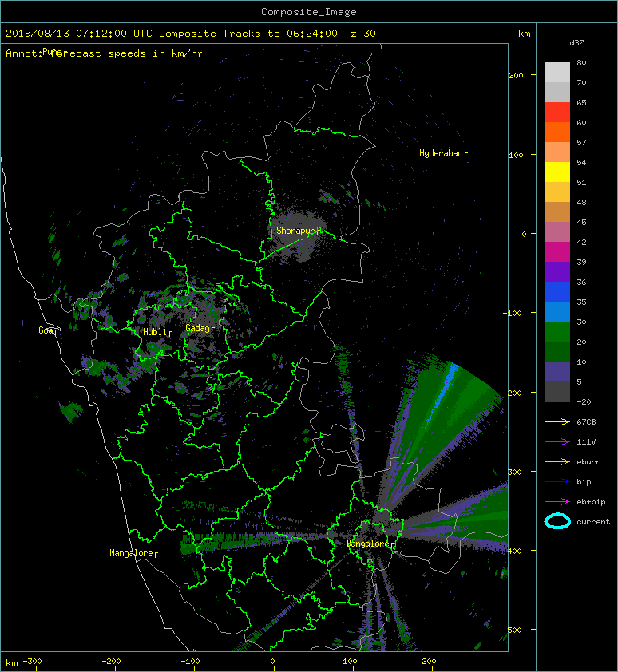Viewport: 618px width, 672px height.
Task: Click the cyan current ellipse legend icon
Action: 557,521
